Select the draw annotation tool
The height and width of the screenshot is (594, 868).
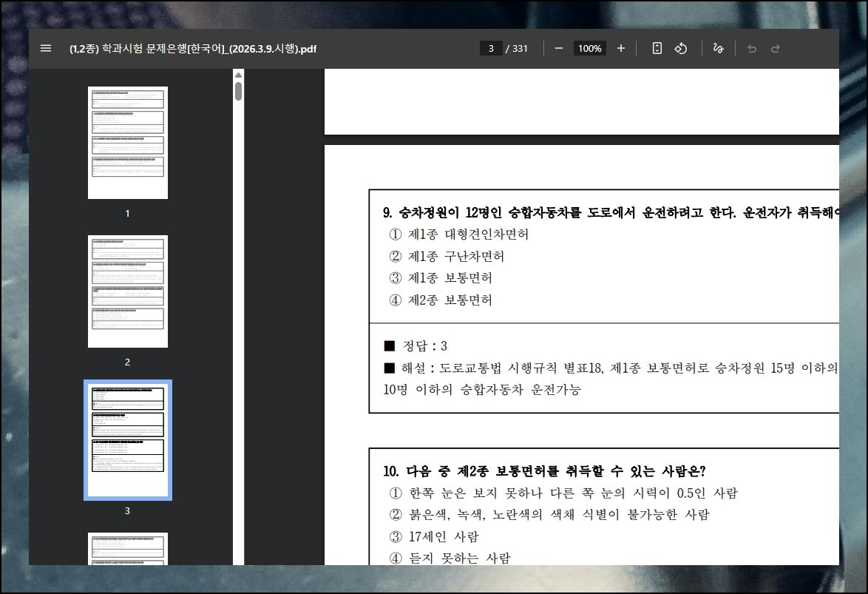pos(718,48)
